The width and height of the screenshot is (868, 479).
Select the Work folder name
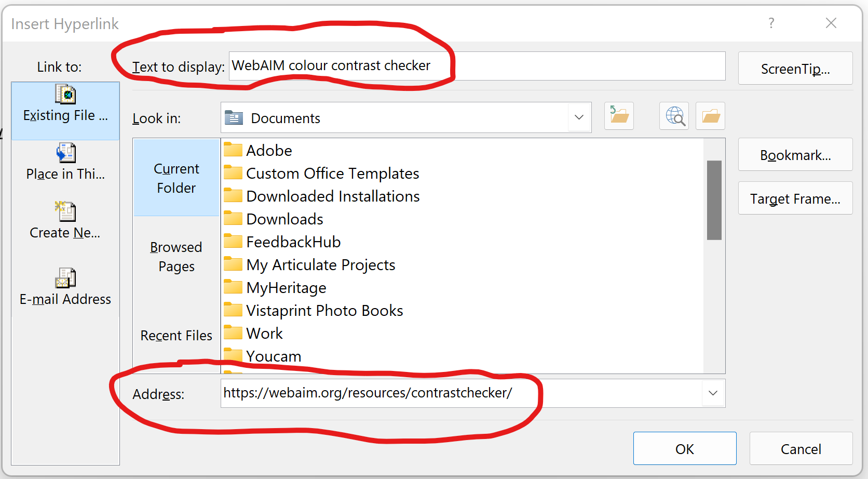point(265,333)
